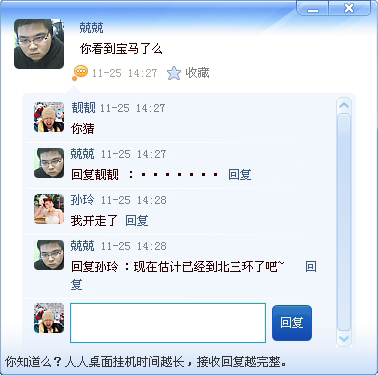Open the large profile photo at top
Image resolution: width=378 pixels, height=375 pixels.
39,44
